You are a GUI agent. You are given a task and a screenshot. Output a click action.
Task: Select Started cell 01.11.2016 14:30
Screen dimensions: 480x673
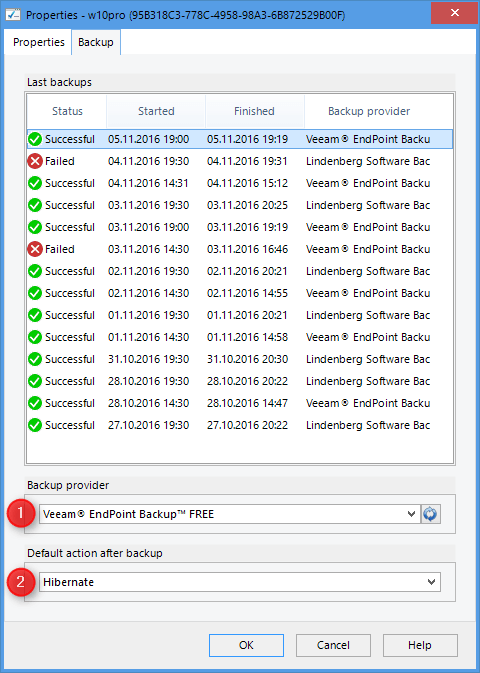(149, 337)
